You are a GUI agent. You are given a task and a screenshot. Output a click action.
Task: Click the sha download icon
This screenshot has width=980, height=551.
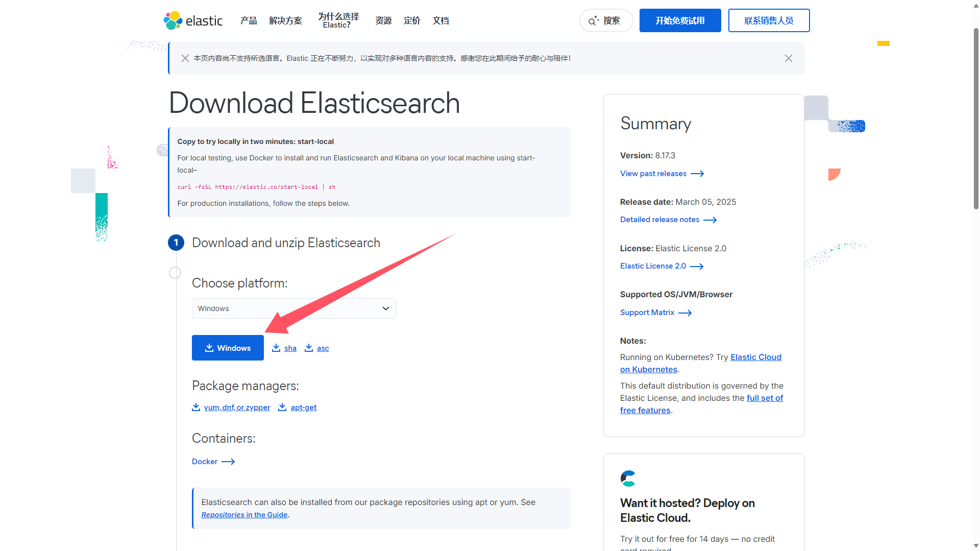pos(276,348)
